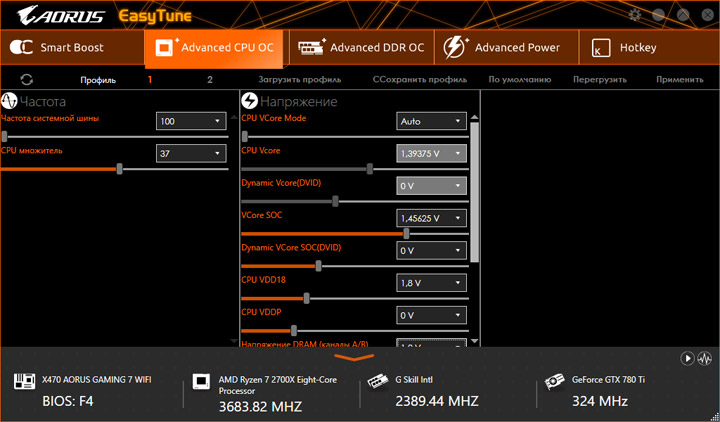Click ССохранить профиль

pos(420,79)
